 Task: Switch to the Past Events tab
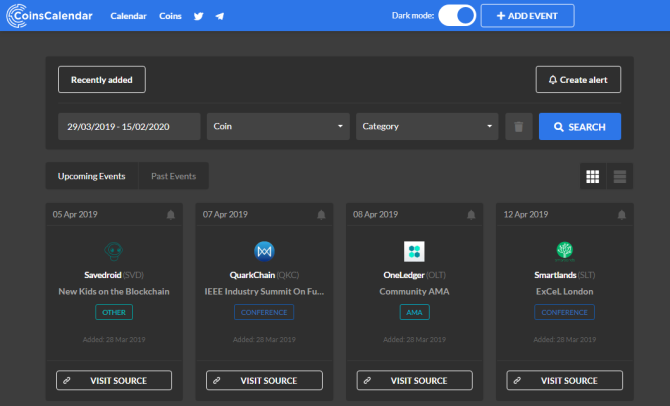(173, 176)
